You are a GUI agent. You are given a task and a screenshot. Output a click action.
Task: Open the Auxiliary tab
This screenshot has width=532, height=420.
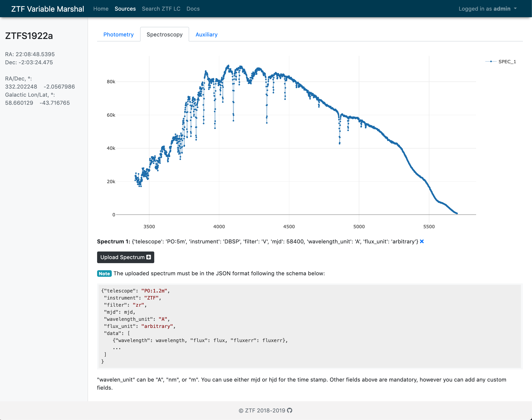tap(206, 34)
